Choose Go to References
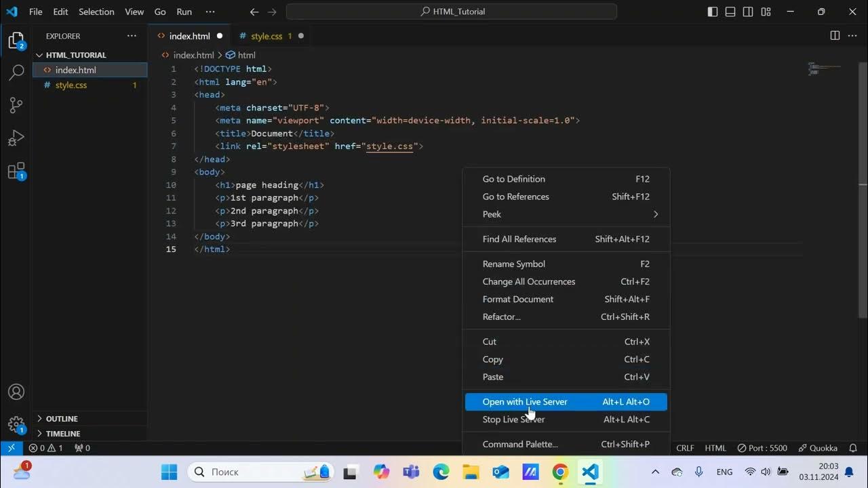The image size is (868, 488). [x=566, y=197]
